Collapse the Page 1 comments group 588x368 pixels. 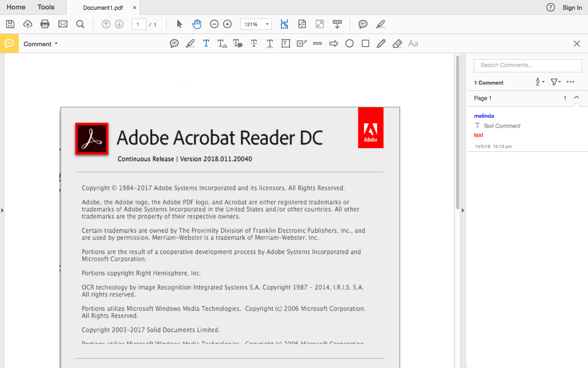(577, 97)
